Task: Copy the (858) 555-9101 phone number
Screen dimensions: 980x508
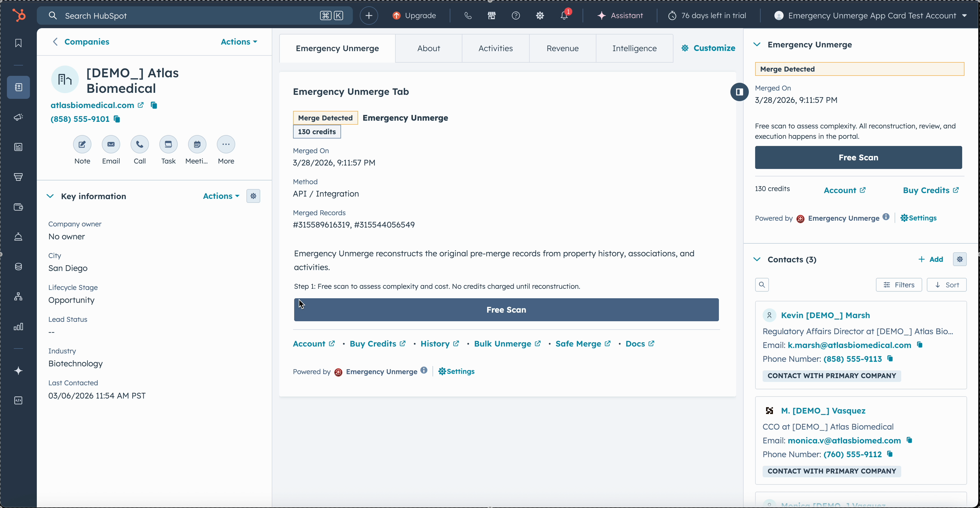Action: pyautogui.click(x=117, y=119)
